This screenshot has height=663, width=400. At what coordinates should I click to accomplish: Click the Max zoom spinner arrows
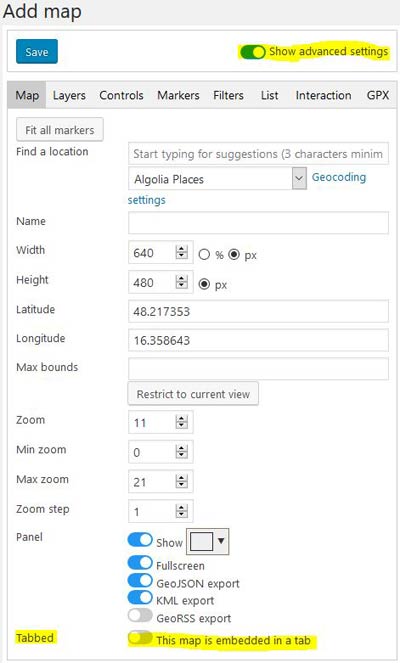pyautogui.click(x=181, y=482)
